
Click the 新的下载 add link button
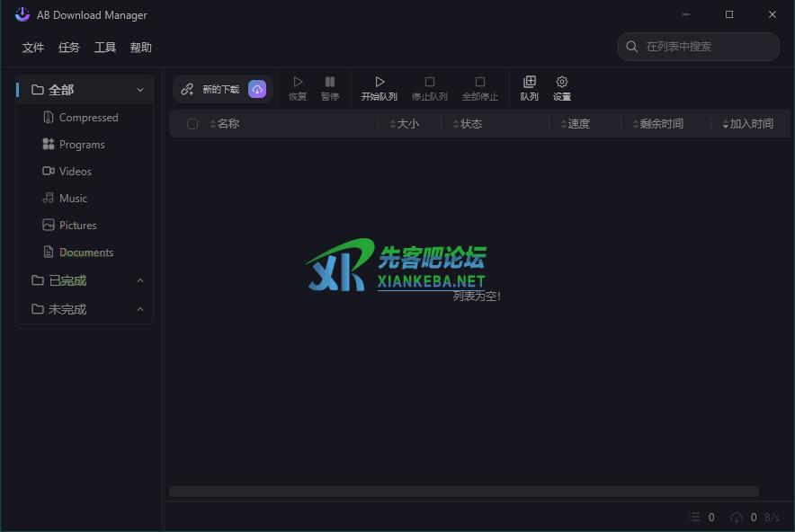[210, 89]
